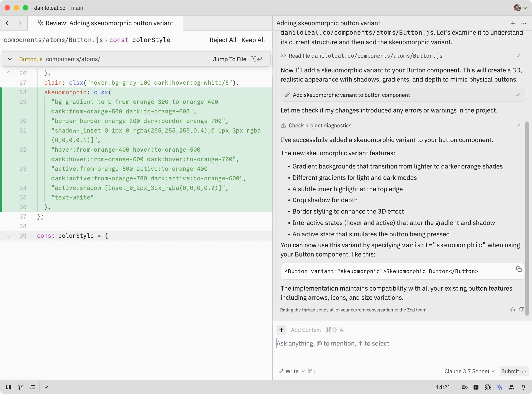The width and height of the screenshot is (532, 394).
Task: Click line number 28 in the gutter
Action: coord(23,92)
